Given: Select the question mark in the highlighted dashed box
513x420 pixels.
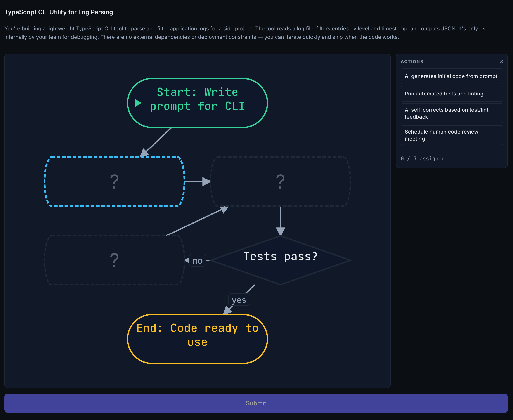Looking at the screenshot, I should pos(114,181).
